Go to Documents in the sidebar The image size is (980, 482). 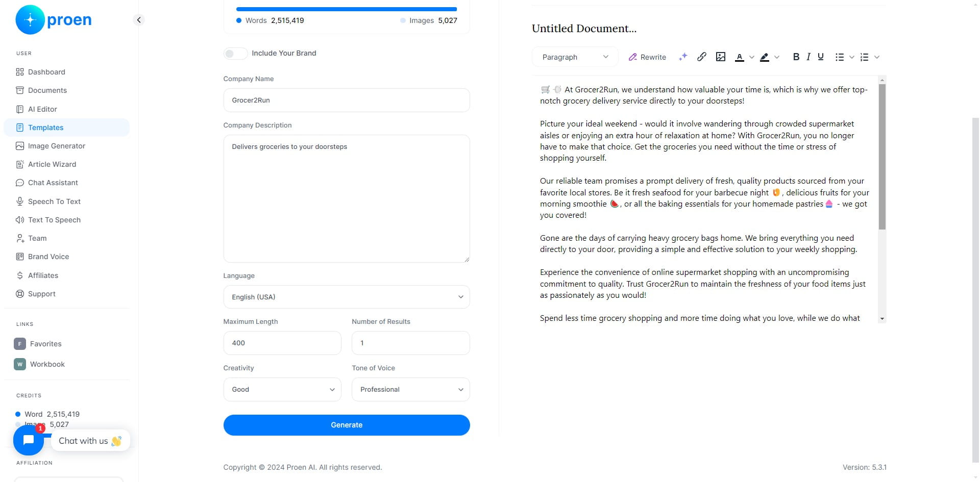coord(66,90)
